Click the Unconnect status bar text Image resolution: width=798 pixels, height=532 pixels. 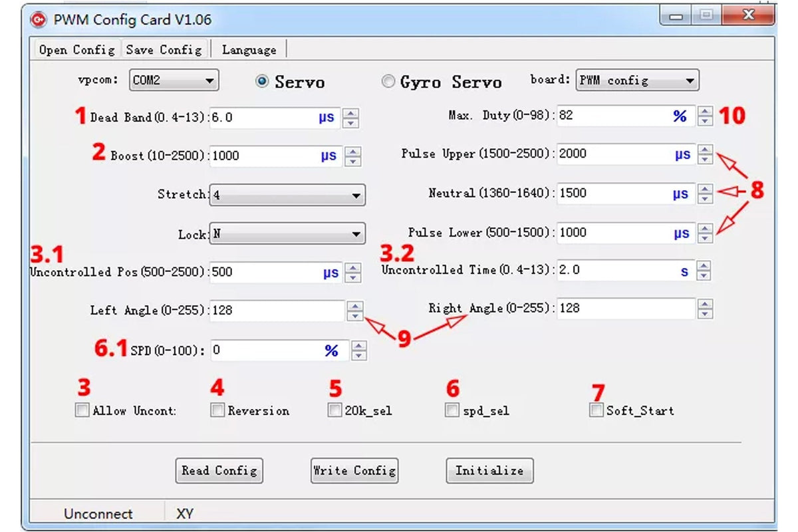[98, 513]
